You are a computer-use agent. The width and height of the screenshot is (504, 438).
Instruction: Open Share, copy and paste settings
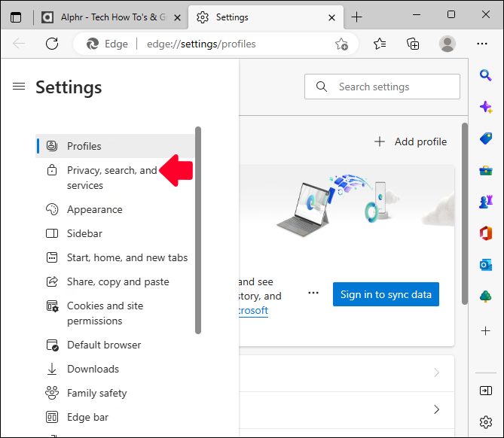pos(115,281)
